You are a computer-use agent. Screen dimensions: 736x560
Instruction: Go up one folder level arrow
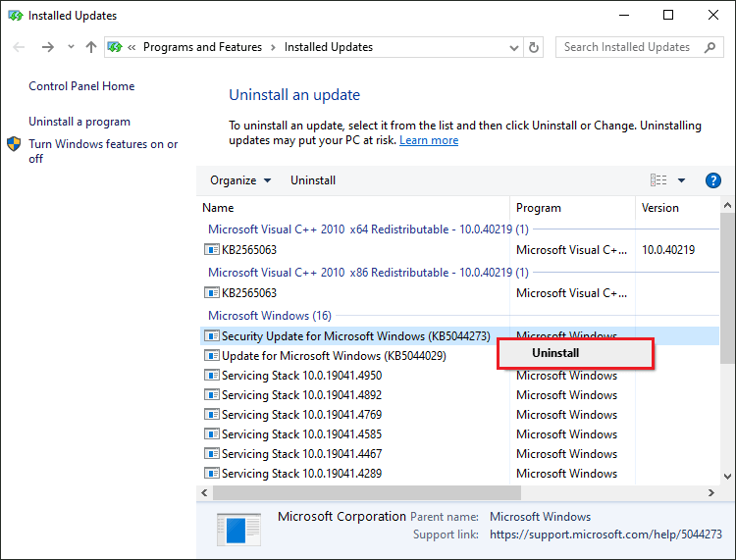(91, 47)
